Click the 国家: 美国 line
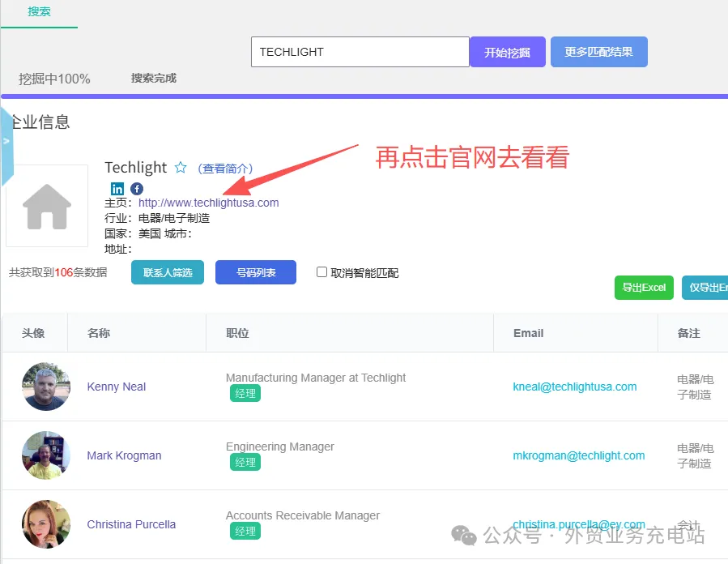The height and width of the screenshot is (564, 728). point(133,233)
